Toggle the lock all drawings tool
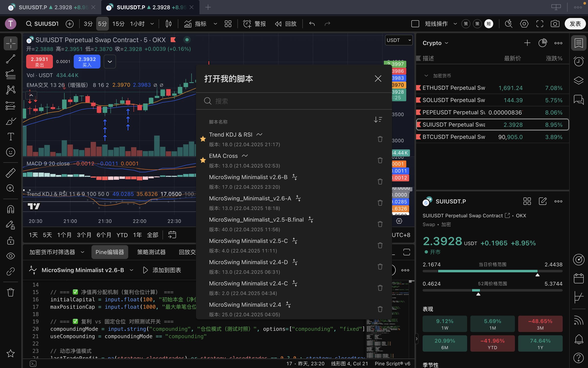 click(x=11, y=241)
